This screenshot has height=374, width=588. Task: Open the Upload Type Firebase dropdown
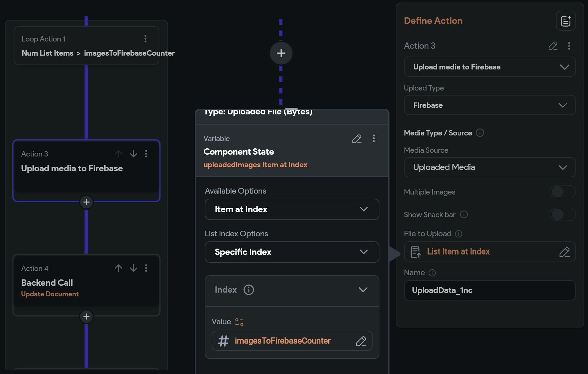(x=489, y=105)
